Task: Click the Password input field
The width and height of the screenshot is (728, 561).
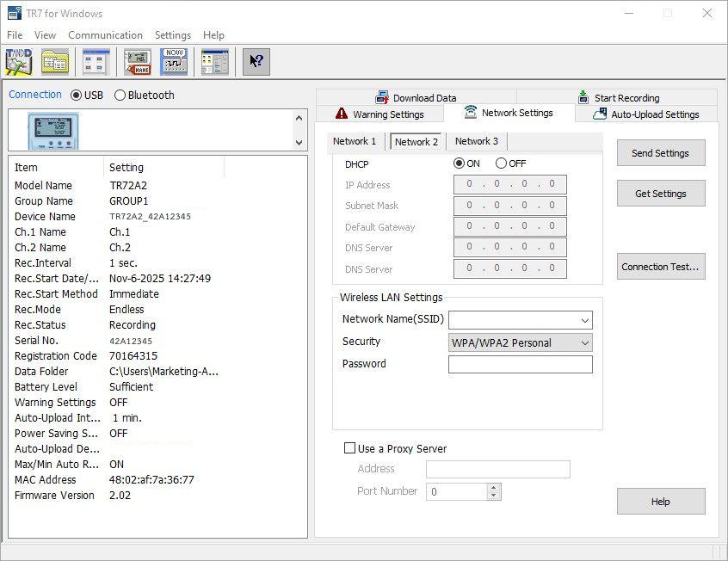Action: [519, 364]
